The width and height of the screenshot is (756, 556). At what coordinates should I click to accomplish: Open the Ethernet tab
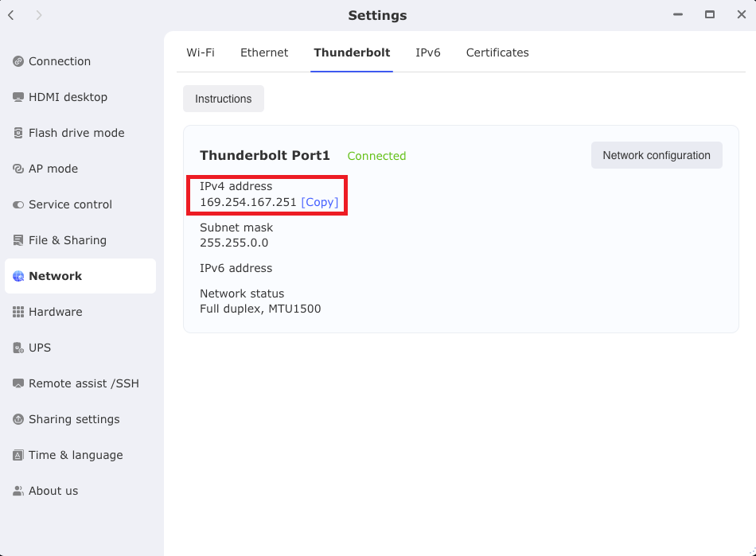(x=264, y=52)
